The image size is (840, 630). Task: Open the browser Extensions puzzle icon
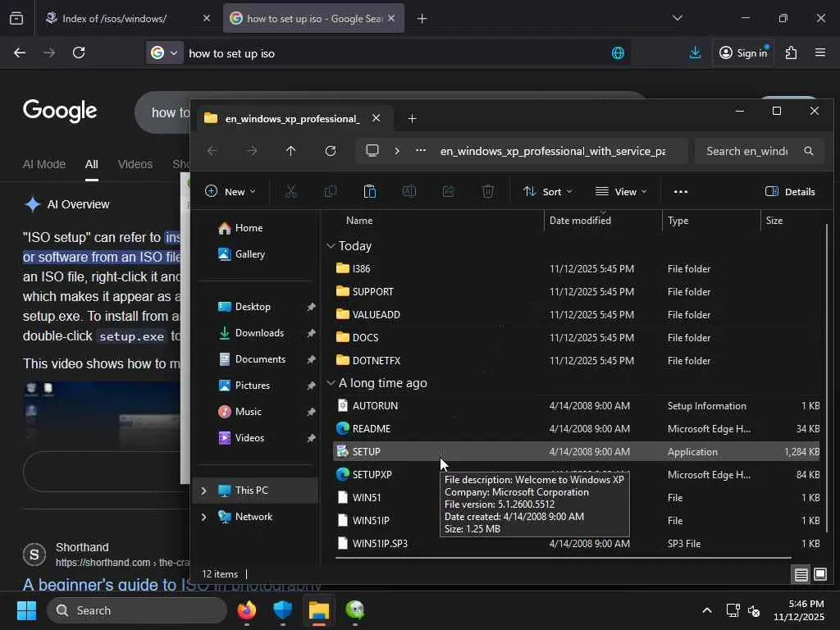click(x=791, y=52)
